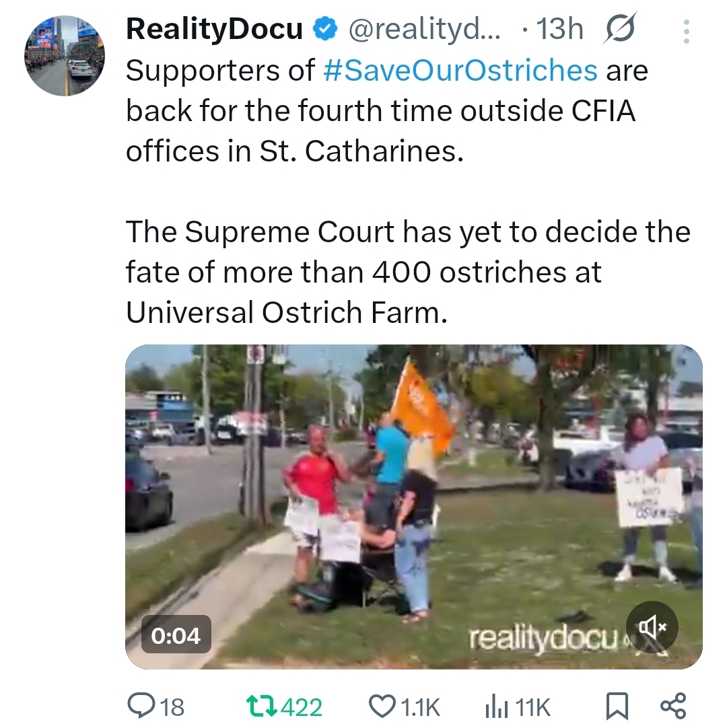Bookmark this post

click(618, 706)
